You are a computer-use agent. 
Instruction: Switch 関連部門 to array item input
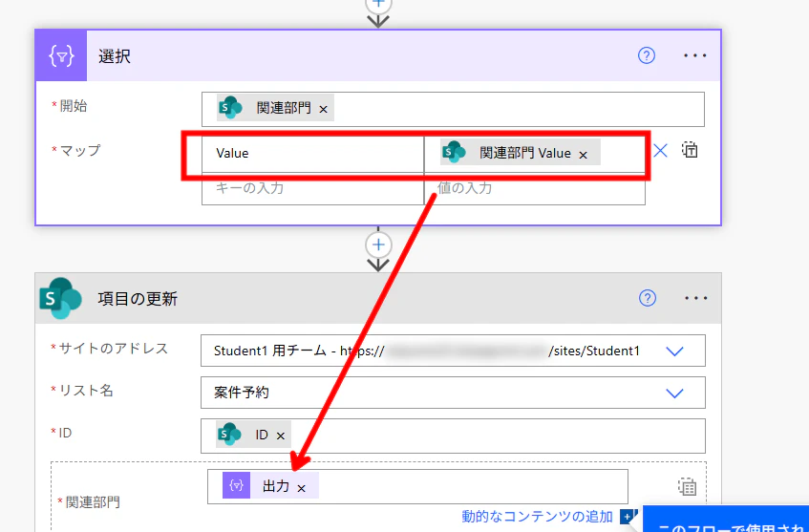click(688, 486)
